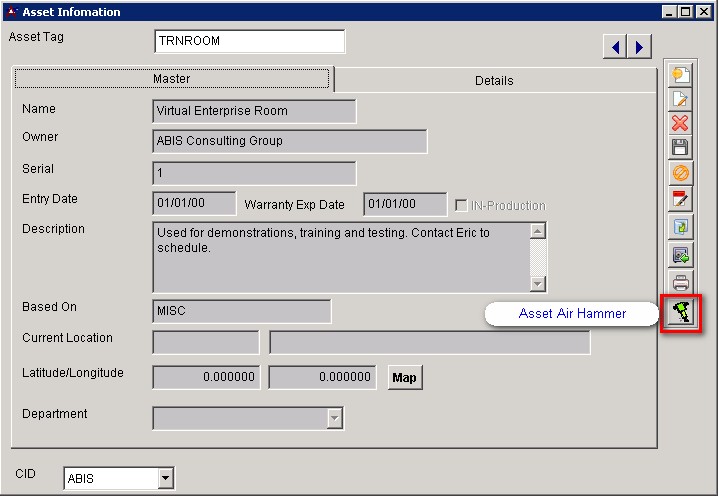Toggle the IN-Production checkbox
The image size is (718, 496).
[461, 205]
